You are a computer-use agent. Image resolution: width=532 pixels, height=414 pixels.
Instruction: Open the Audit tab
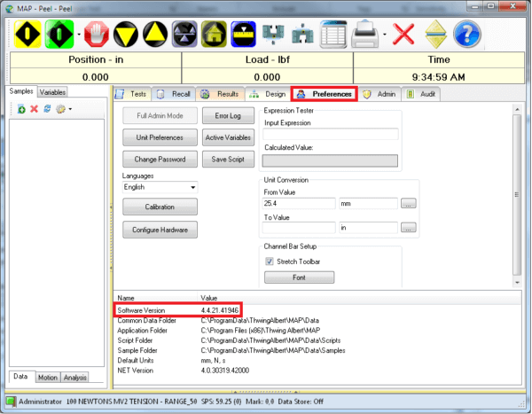421,94
